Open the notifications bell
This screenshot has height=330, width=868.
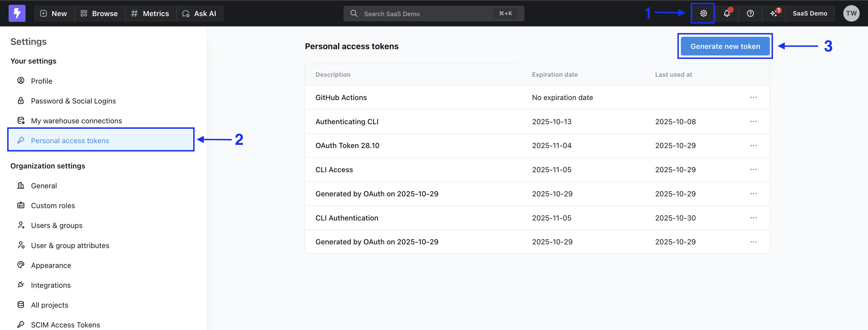[x=726, y=14]
